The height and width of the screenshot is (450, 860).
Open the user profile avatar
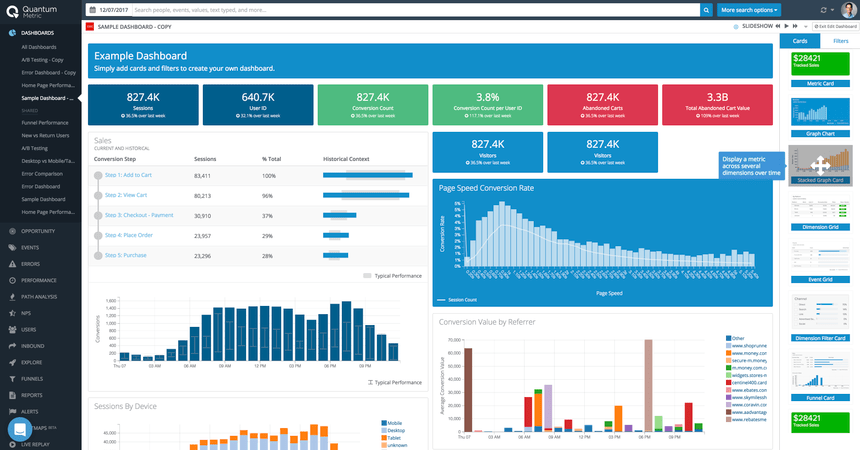(x=849, y=9)
